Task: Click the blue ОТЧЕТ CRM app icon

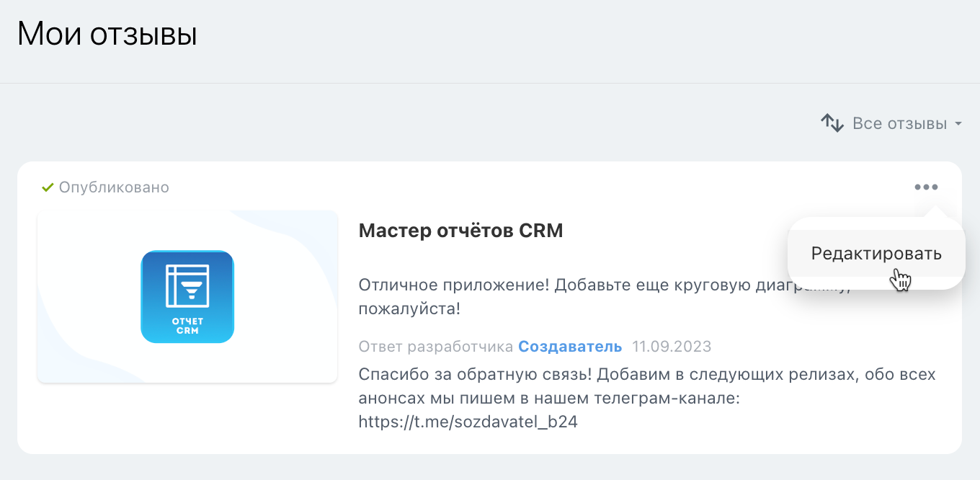Action: [187, 296]
